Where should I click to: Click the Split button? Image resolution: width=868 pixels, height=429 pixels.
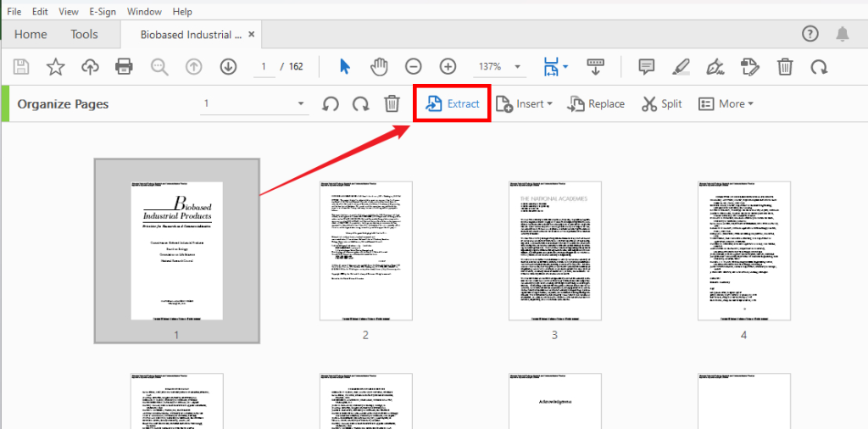pyautogui.click(x=661, y=104)
